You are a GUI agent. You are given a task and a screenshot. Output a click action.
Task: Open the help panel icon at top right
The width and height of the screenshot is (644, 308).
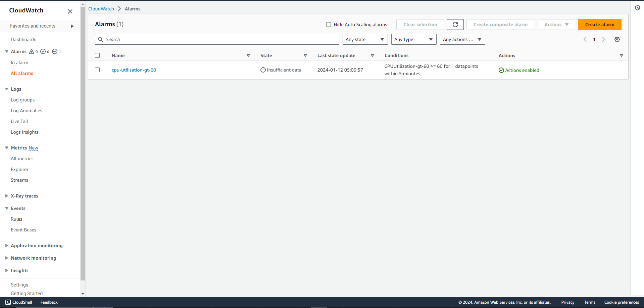point(638,8)
